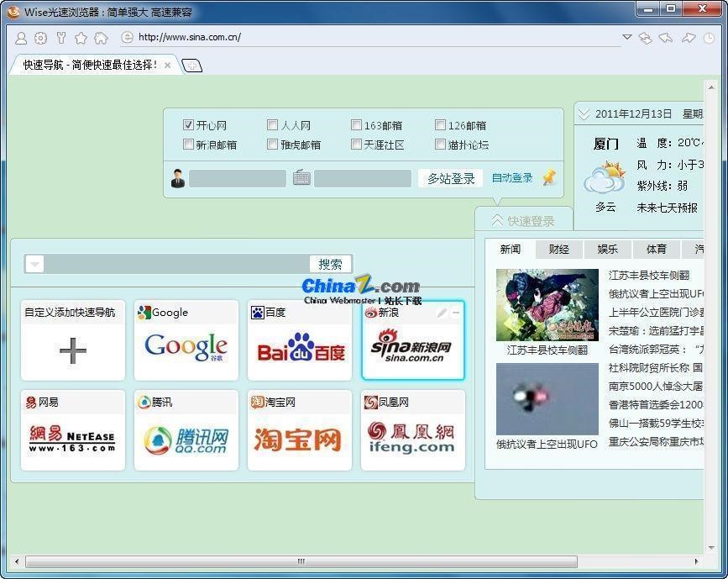The width and height of the screenshot is (728, 579).
Task: Click the school bus news photo
Action: [547, 305]
